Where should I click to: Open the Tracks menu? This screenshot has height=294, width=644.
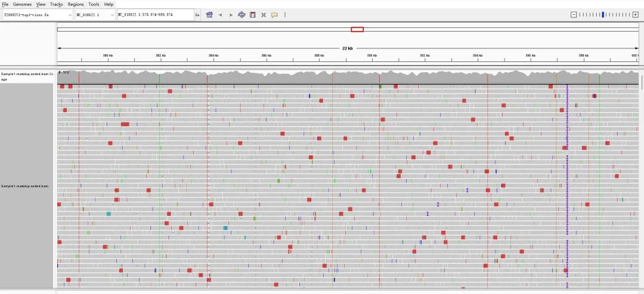tap(57, 4)
